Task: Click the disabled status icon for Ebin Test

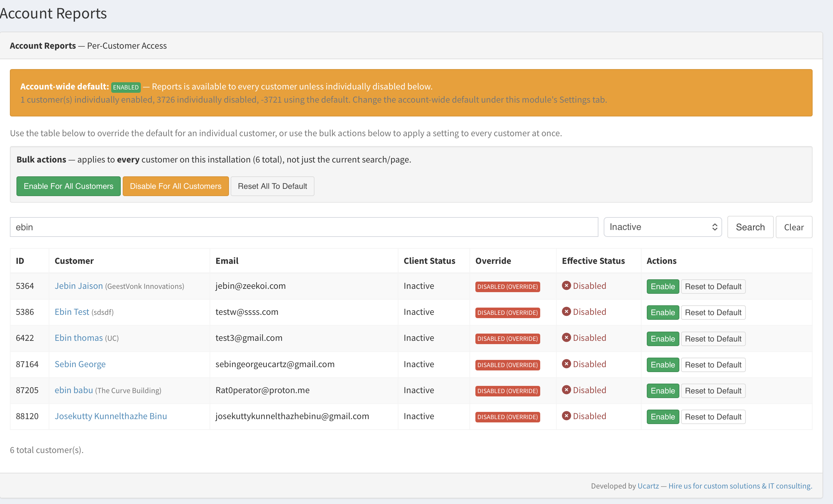Action: coord(566,311)
